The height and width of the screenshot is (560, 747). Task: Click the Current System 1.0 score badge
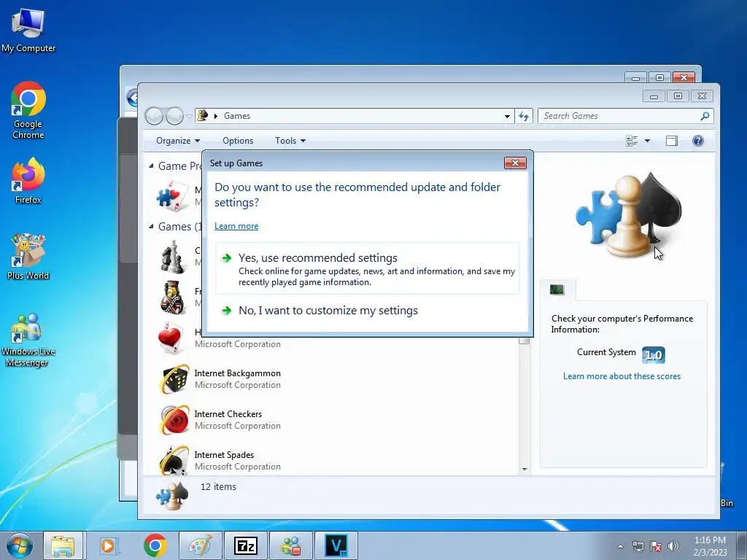click(x=653, y=355)
